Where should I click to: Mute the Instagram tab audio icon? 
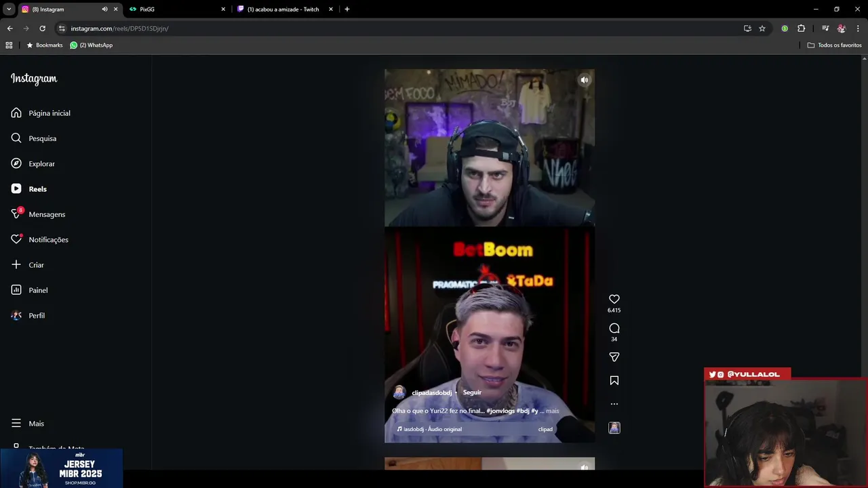click(x=104, y=9)
